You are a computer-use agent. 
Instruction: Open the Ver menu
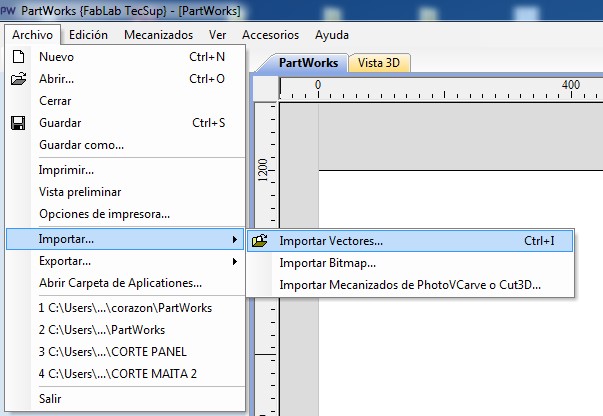(217, 35)
